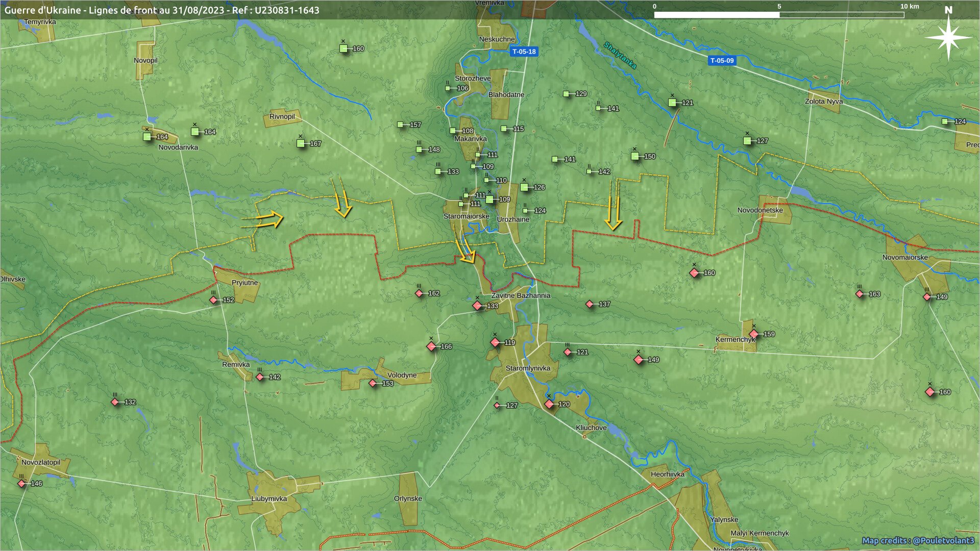The height and width of the screenshot is (551, 980).
Task: Select the green unit marker 115
Action: [504, 129]
